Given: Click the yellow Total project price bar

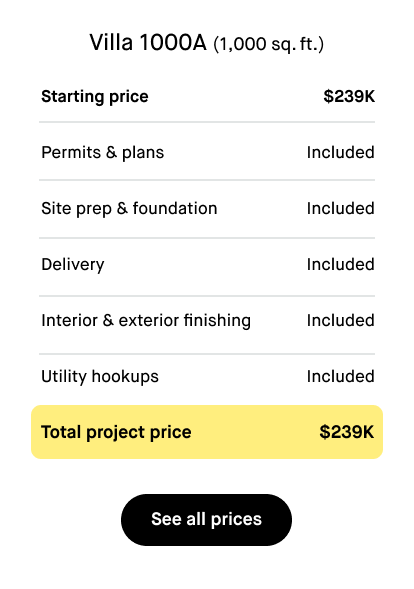Looking at the screenshot, I should click(x=207, y=432).
